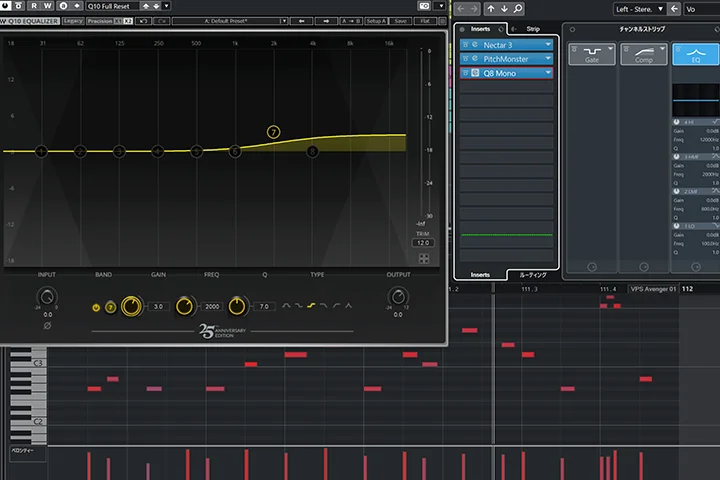Select EQ band 8 node on graph
720x480 pixels.
[x=312, y=151]
